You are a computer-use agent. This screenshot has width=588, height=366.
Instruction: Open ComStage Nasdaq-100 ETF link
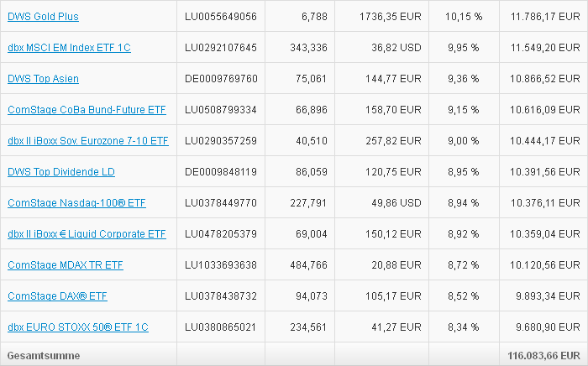pos(76,203)
